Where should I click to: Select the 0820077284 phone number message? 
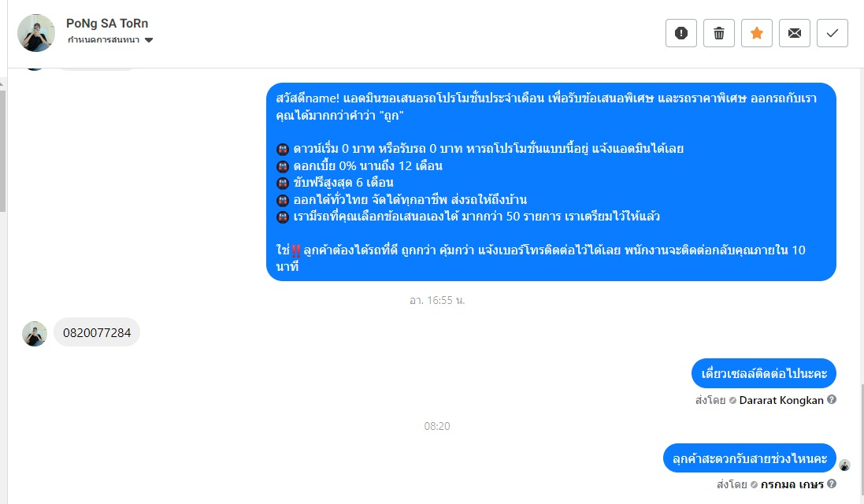tap(97, 332)
